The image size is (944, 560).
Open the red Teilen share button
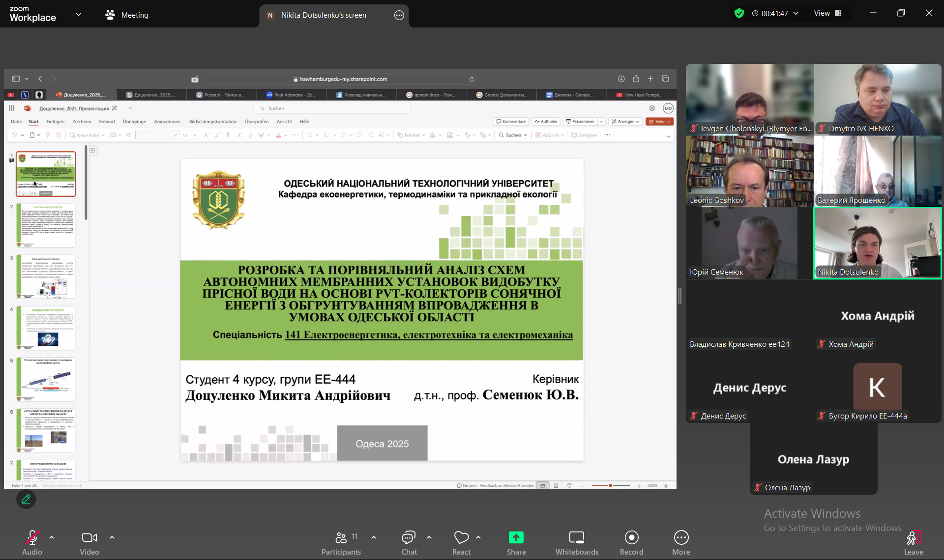click(659, 121)
